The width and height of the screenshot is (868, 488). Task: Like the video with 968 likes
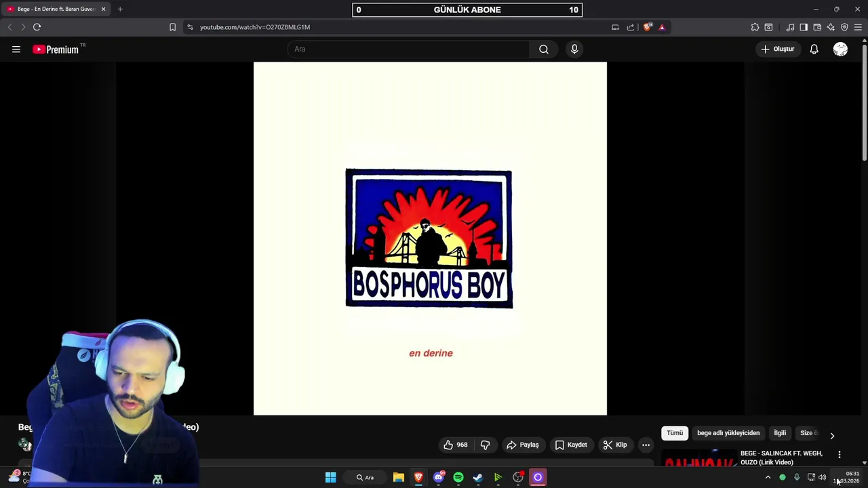[x=455, y=445]
